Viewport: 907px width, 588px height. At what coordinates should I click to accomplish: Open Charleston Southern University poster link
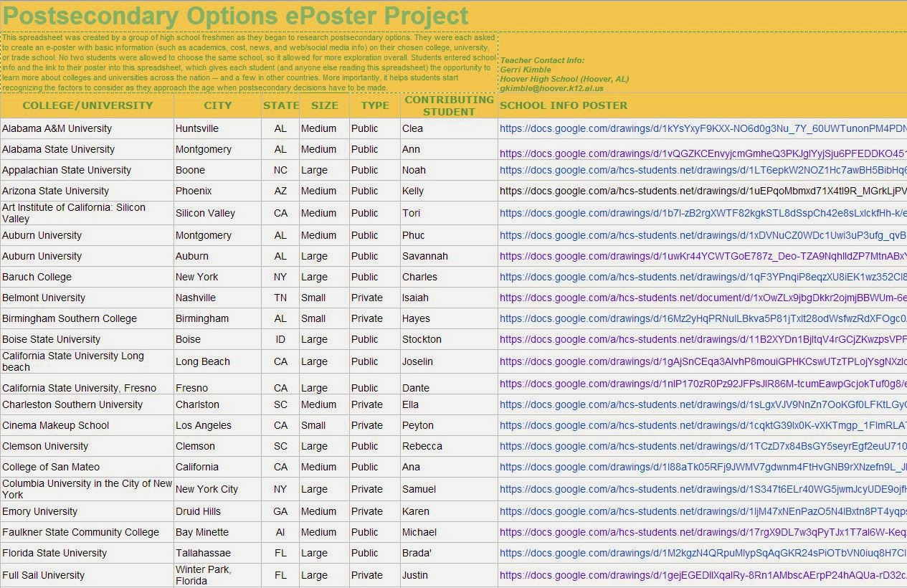(703, 404)
